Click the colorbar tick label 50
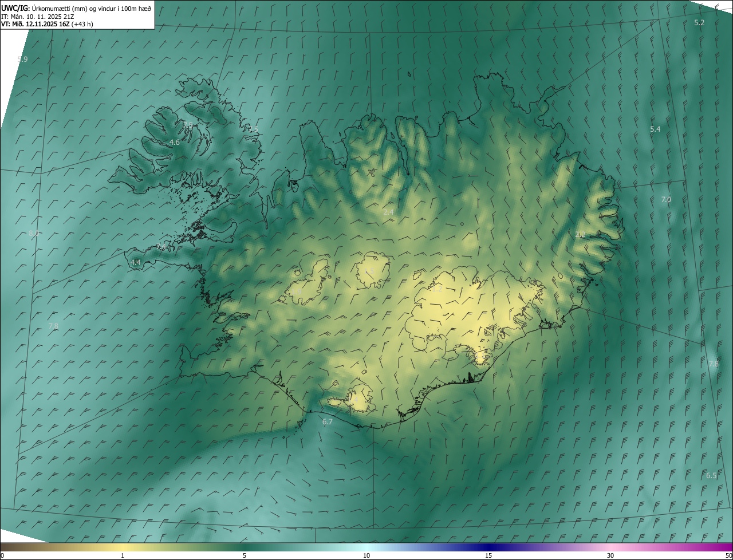The height and width of the screenshot is (560, 733). [728, 555]
